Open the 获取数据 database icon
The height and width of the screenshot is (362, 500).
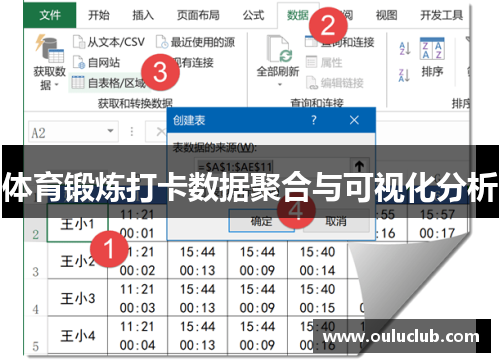(50, 48)
